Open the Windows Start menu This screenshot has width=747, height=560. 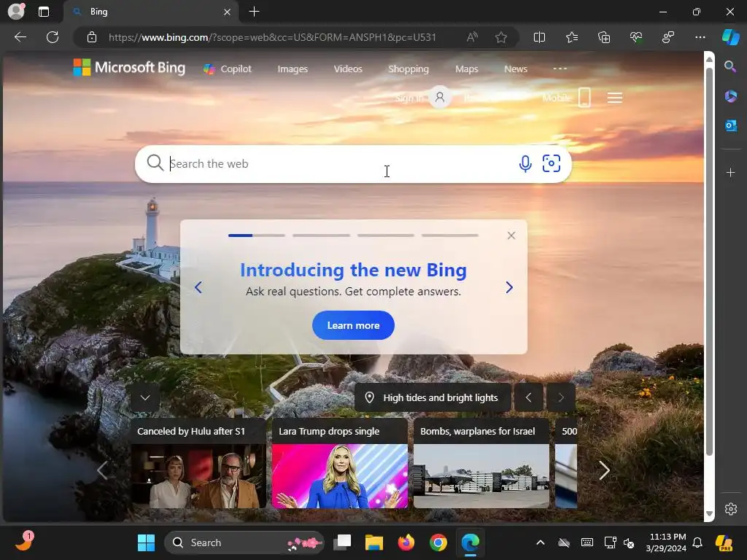146,542
